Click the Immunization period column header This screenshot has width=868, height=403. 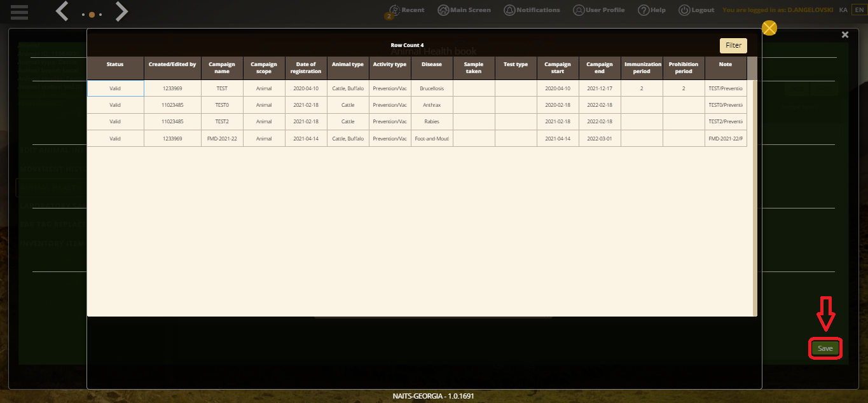[642, 68]
